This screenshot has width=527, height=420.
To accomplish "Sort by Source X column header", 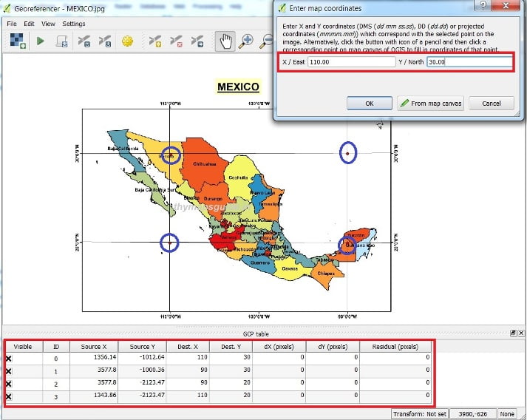I will click(94, 347).
